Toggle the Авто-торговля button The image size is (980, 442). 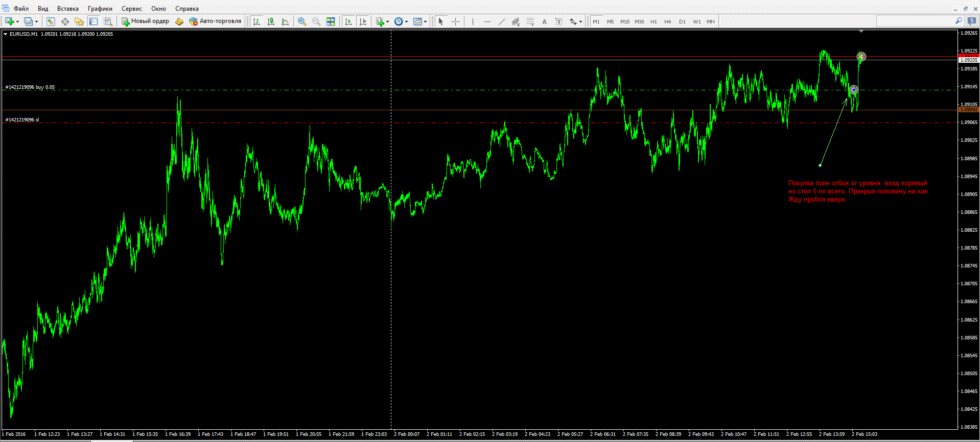point(215,21)
